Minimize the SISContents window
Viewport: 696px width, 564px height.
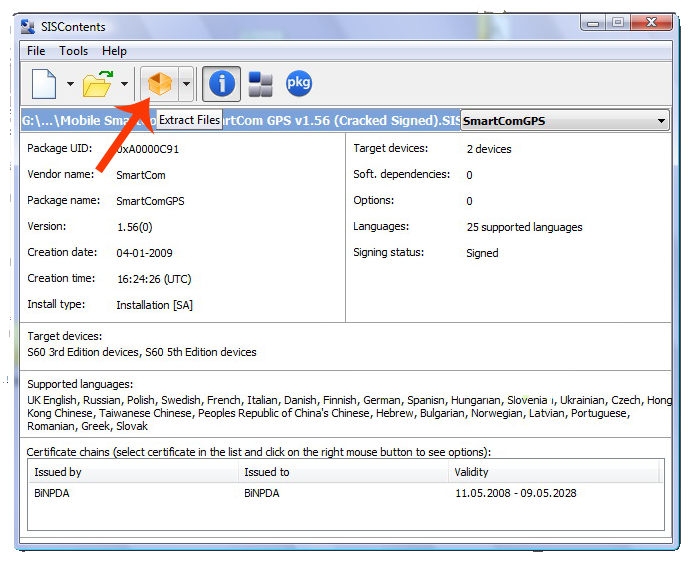(593, 23)
